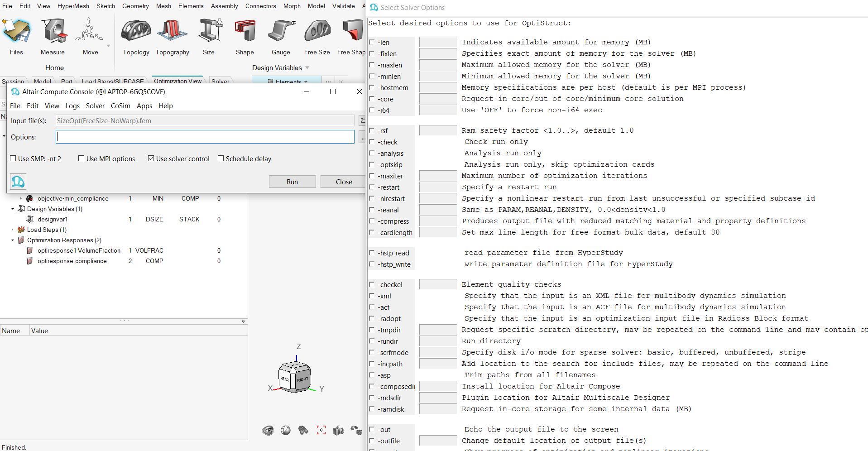
Task: Check the -check solver option
Action: tap(372, 142)
